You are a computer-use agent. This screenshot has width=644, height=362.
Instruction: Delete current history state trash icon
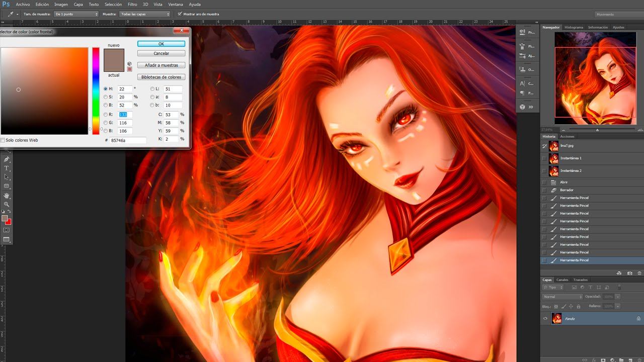(638, 273)
